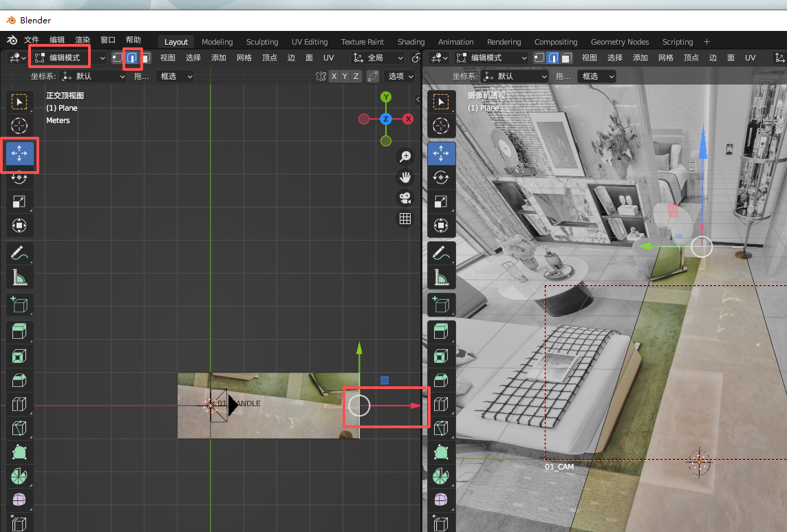Toggle camera view icon in left viewport
The image size is (787, 532).
click(405, 198)
